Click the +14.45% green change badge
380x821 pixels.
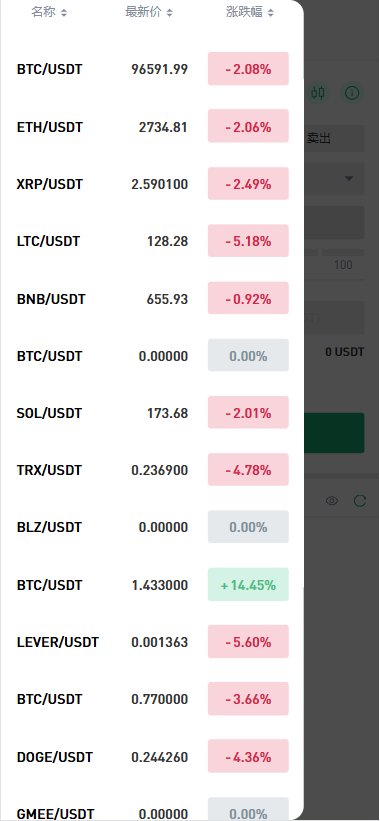[248, 584]
